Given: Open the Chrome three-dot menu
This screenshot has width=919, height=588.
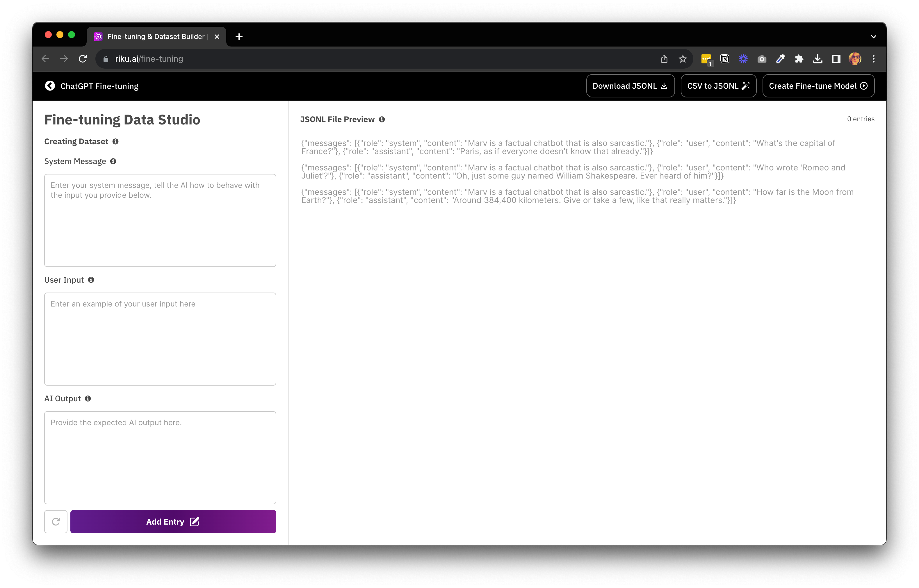Looking at the screenshot, I should click(x=874, y=59).
